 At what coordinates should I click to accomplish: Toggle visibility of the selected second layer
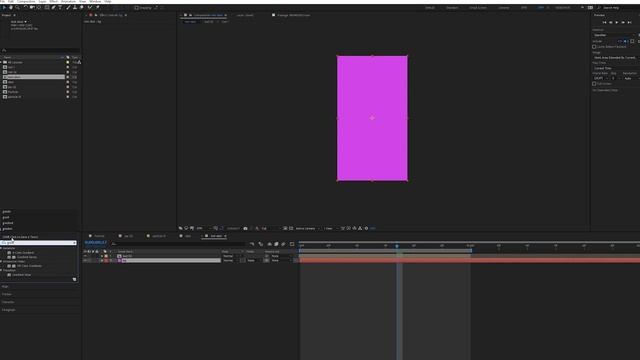tap(85, 260)
